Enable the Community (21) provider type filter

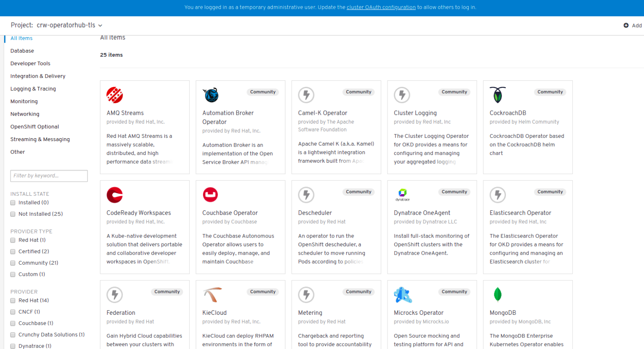[x=13, y=263]
